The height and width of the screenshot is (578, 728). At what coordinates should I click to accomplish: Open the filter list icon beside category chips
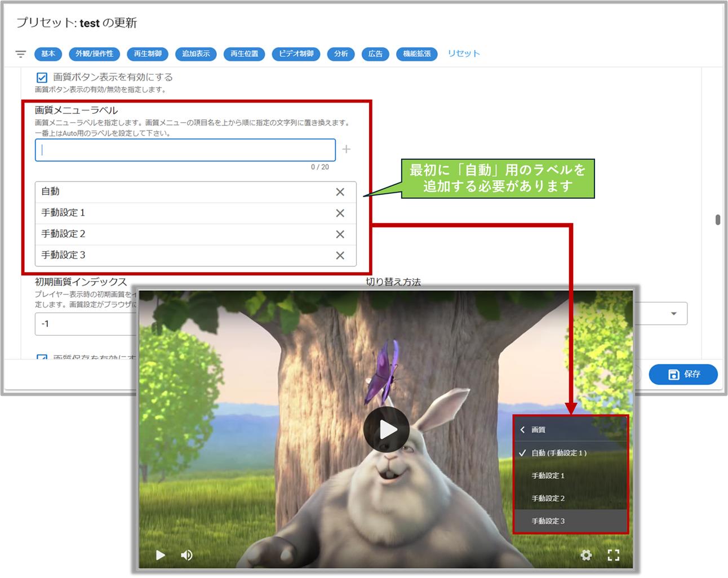click(x=21, y=54)
